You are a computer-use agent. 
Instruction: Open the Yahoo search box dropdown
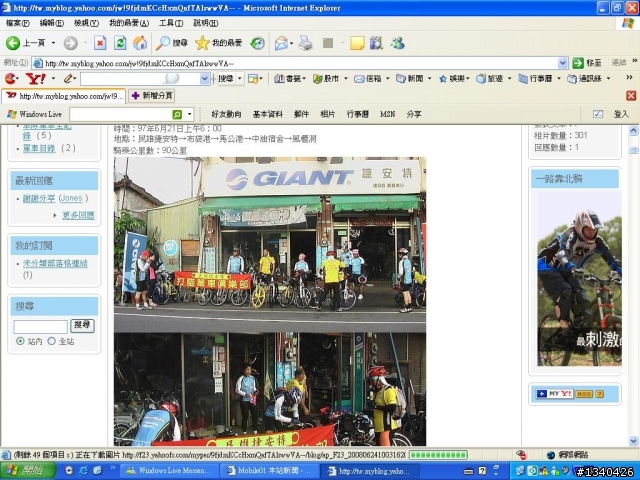(205, 79)
